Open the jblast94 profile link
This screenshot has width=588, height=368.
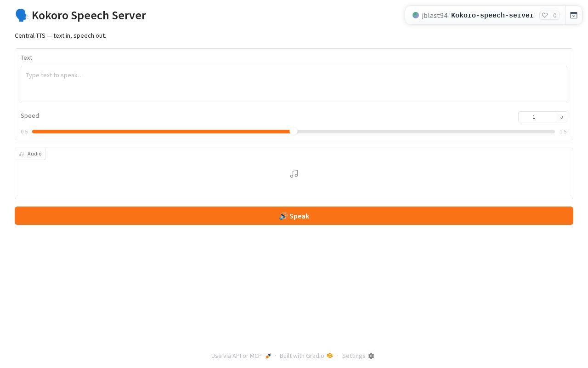click(435, 15)
